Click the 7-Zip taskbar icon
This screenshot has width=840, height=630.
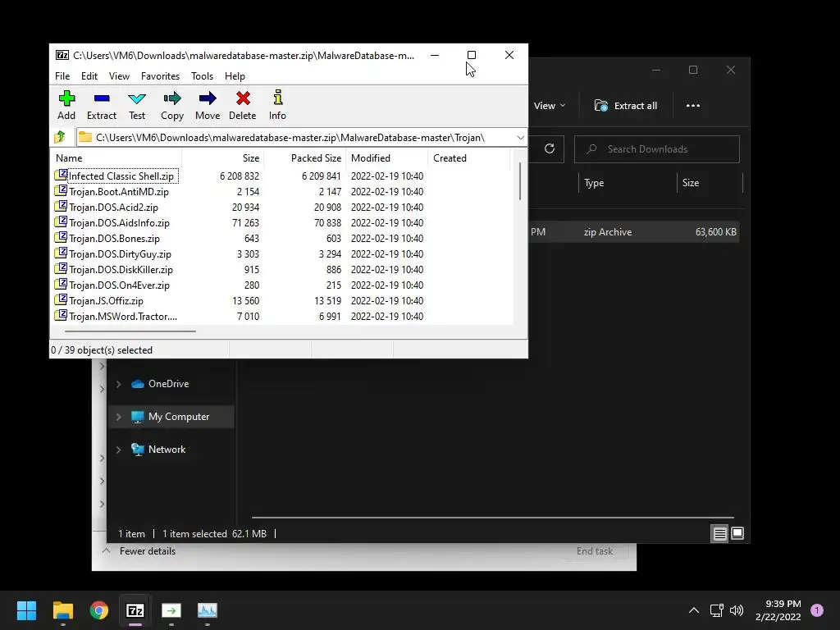(x=135, y=610)
